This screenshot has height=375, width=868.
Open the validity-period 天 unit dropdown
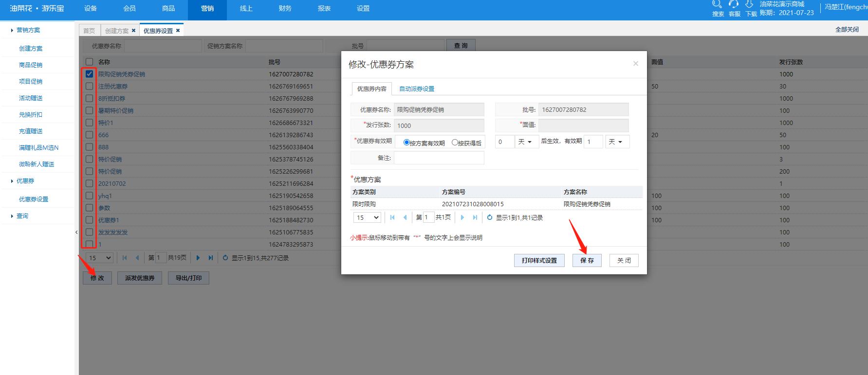click(x=617, y=142)
